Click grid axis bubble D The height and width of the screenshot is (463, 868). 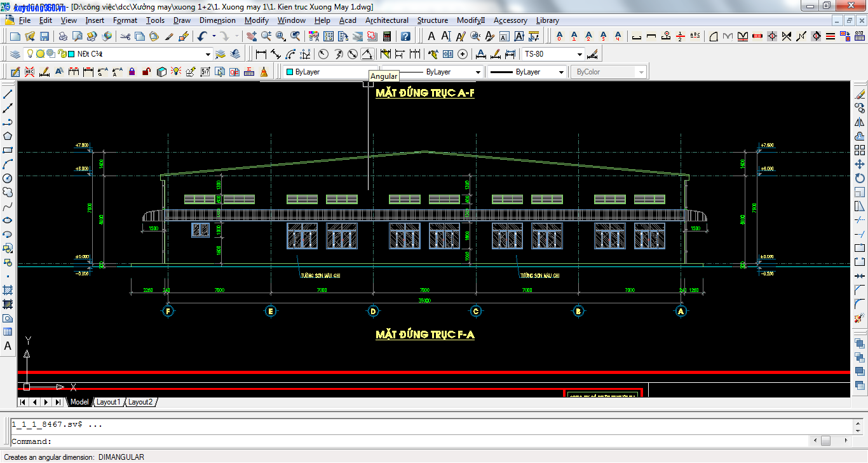374,311
